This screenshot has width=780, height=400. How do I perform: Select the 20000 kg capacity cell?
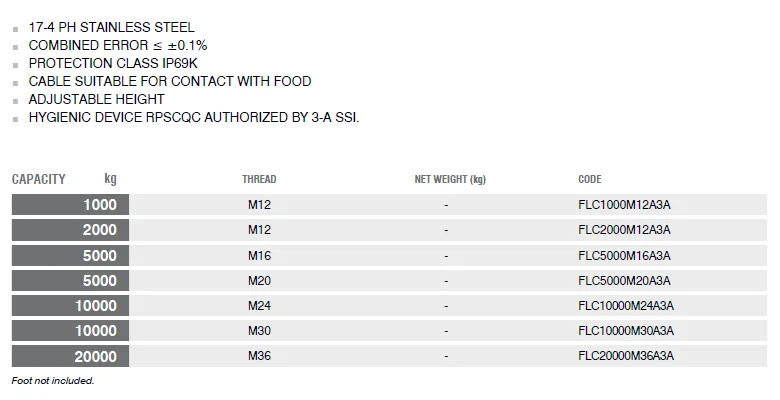[70, 356]
